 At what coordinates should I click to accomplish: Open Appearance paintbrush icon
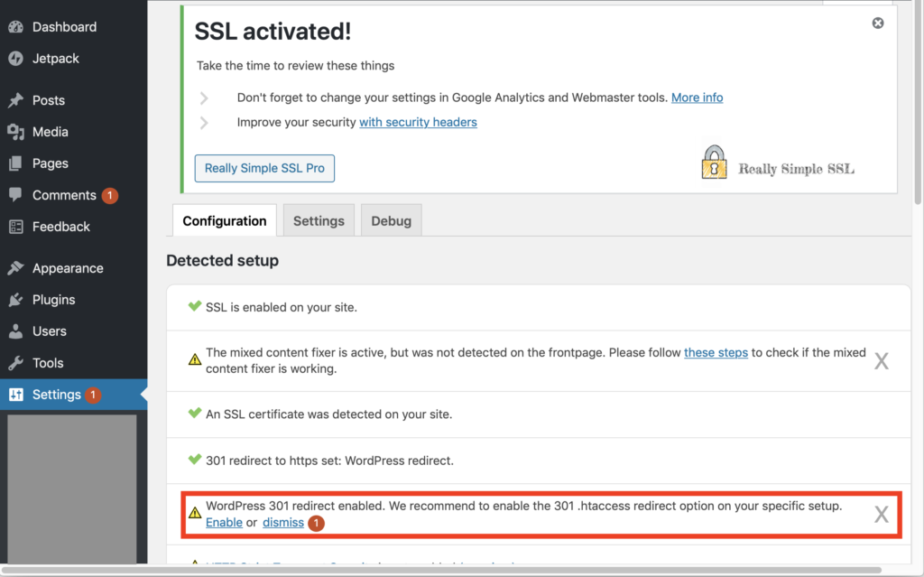[x=16, y=268]
